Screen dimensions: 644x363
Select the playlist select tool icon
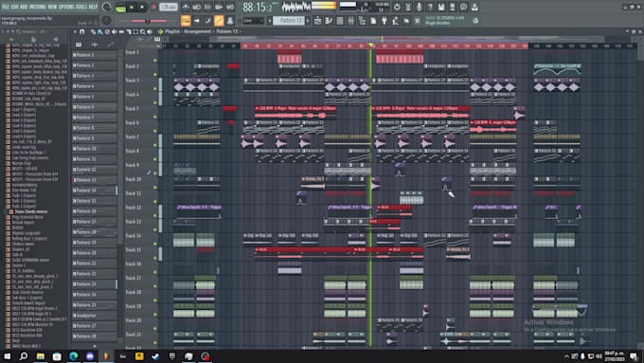coord(135,31)
